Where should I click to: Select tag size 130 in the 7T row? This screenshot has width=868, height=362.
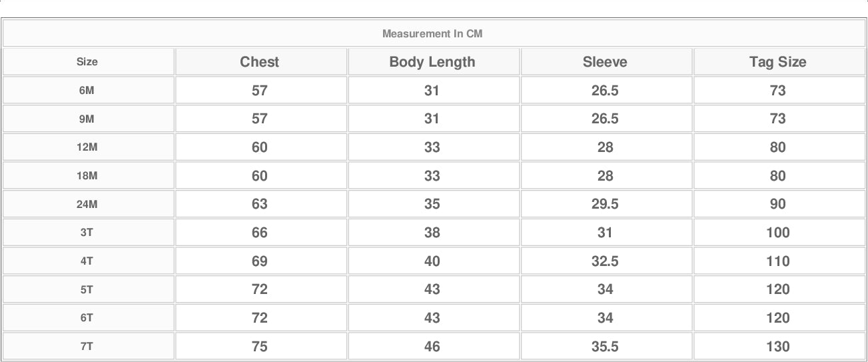pos(777,347)
